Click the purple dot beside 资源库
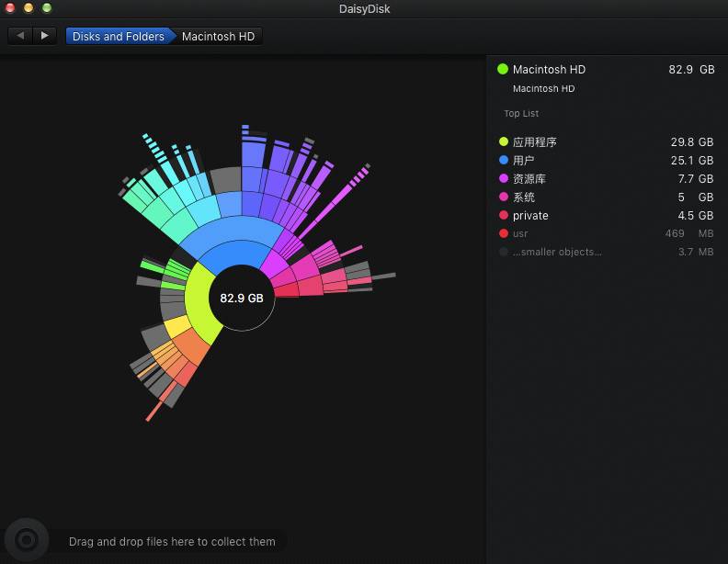The width and height of the screenshot is (728, 564). [504, 178]
